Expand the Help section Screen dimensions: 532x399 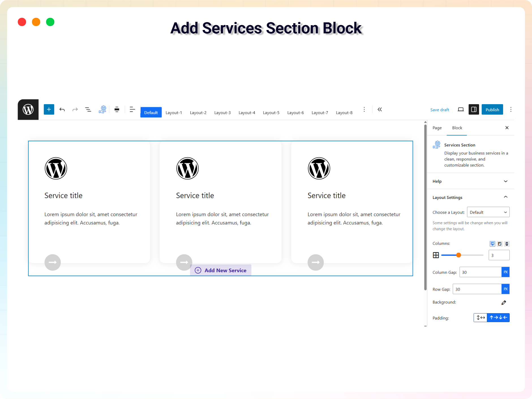point(470,181)
